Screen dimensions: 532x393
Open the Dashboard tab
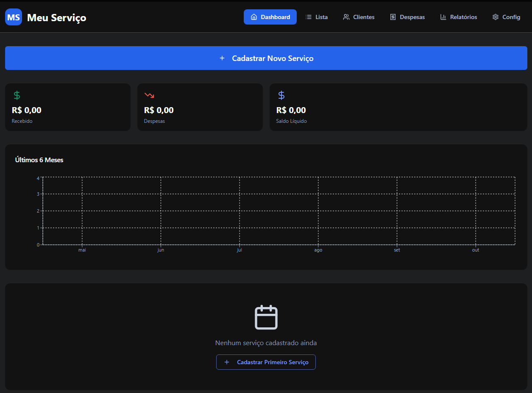coord(270,17)
